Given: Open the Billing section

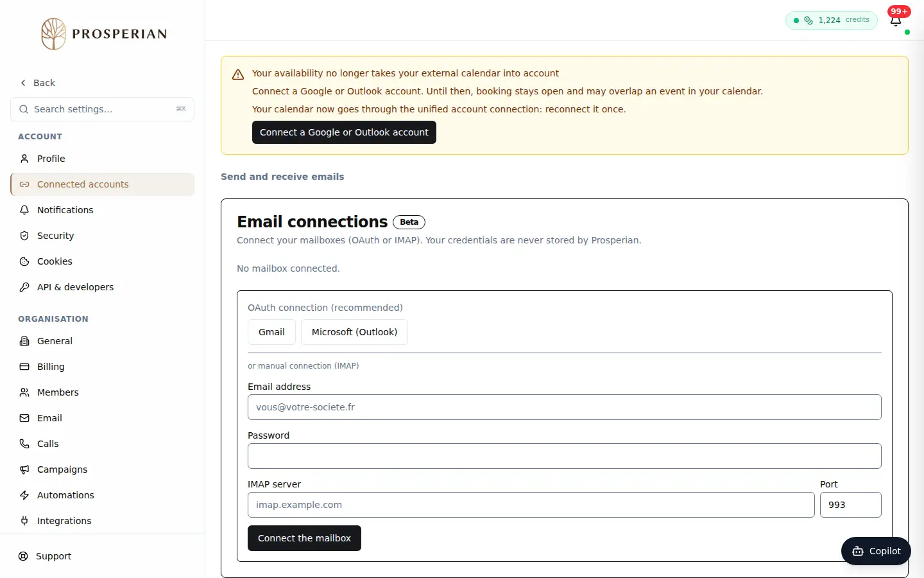Looking at the screenshot, I should [103, 367].
